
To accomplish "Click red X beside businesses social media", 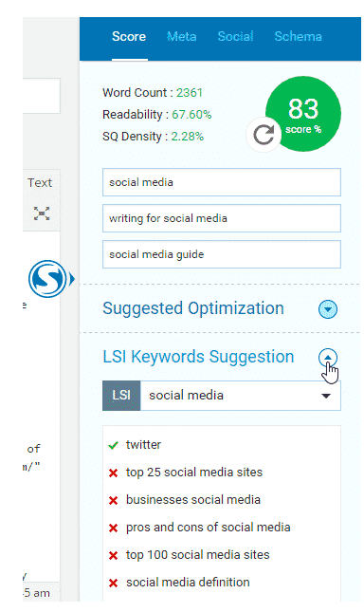I will 113,500.
